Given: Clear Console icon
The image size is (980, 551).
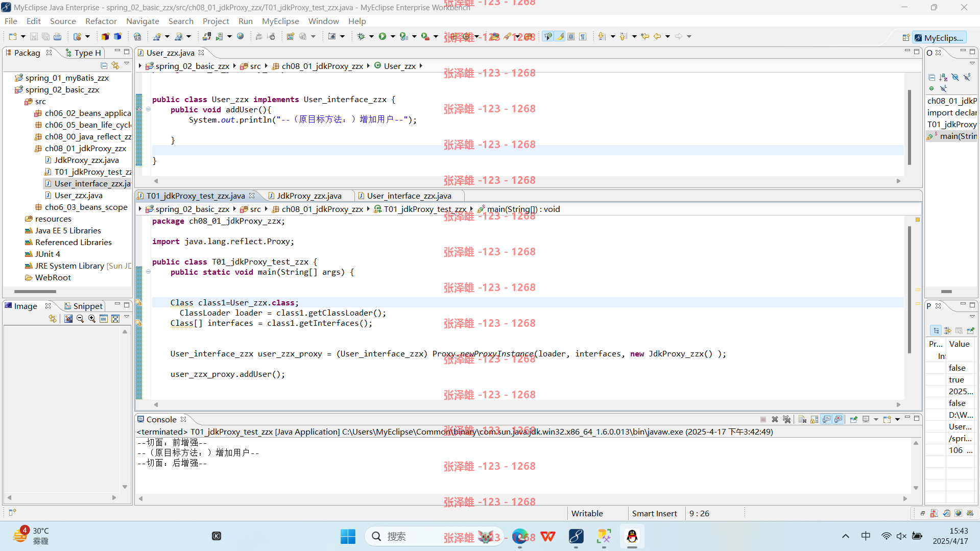Looking at the screenshot, I should click(802, 419).
